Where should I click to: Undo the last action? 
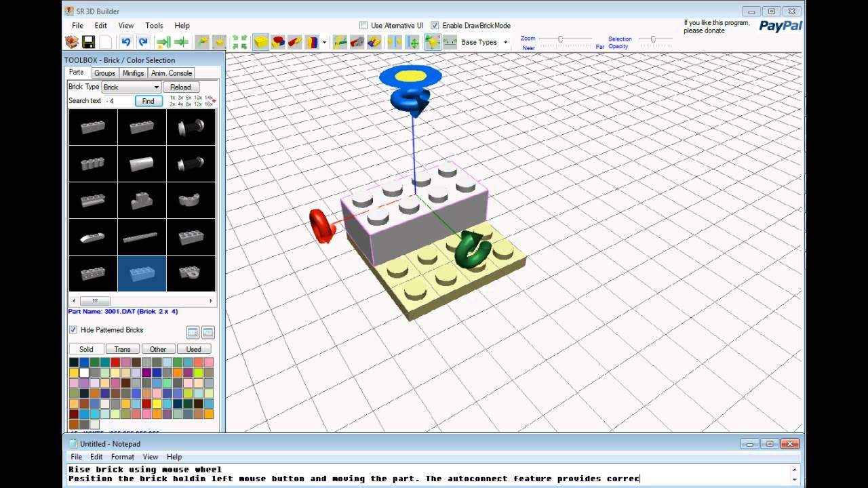(x=125, y=42)
